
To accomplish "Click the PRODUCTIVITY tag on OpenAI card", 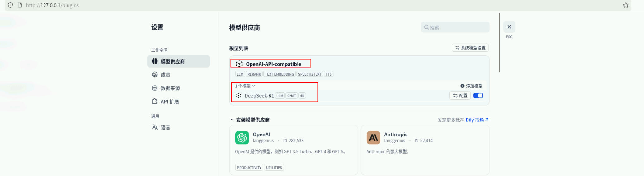I will [249, 168].
